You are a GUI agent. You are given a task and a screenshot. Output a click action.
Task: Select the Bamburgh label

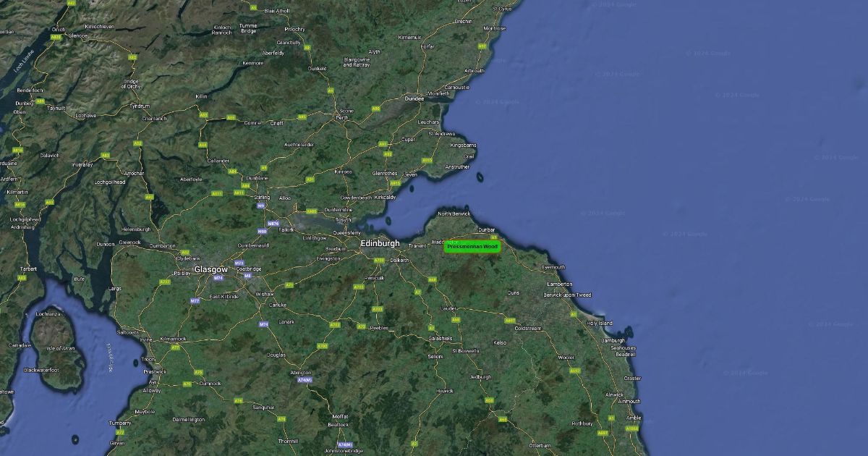pyautogui.click(x=613, y=340)
